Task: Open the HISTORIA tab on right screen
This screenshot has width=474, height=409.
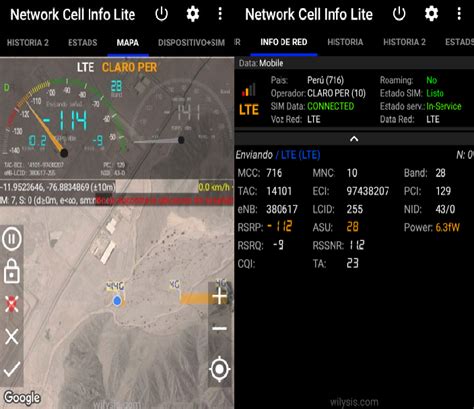Action: click(345, 42)
